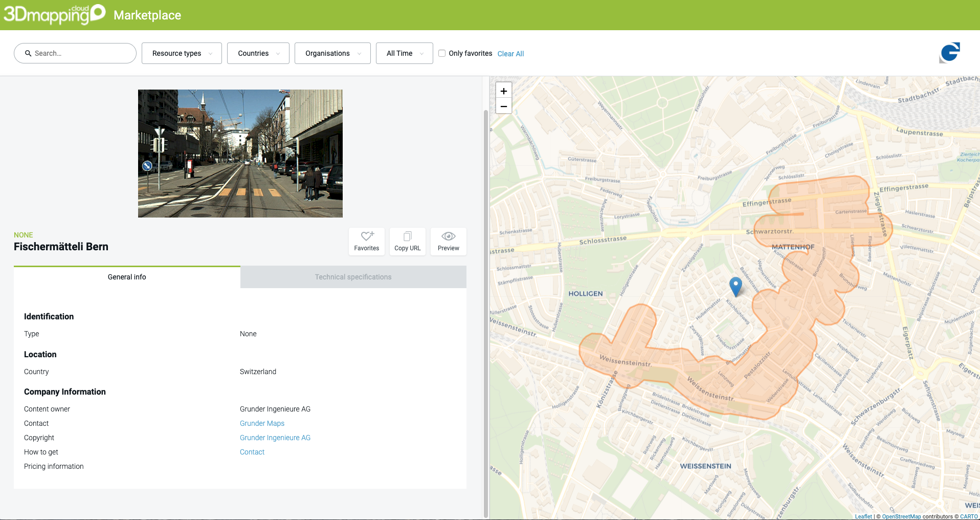The height and width of the screenshot is (520, 980).
Task: Click HOLLIGEN district label on map
Action: tap(586, 294)
